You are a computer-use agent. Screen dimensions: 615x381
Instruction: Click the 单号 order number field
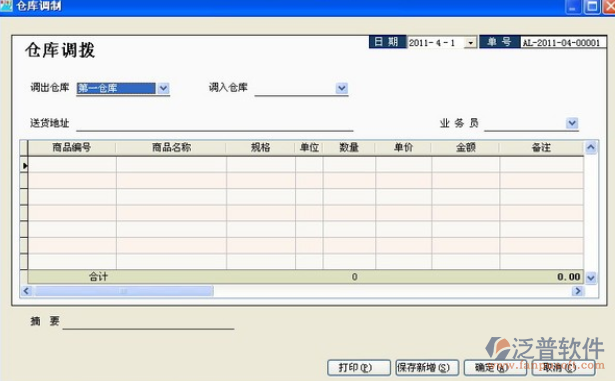tap(563, 42)
